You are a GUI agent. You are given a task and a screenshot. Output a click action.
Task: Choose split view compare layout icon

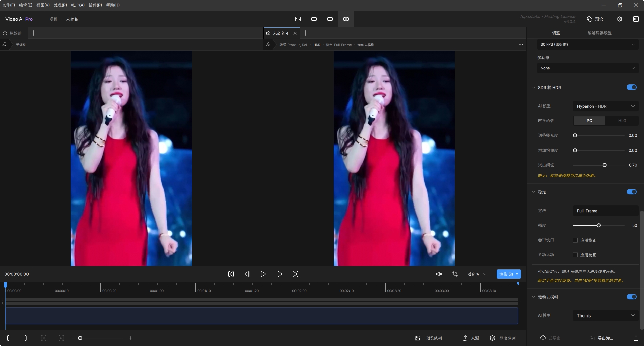pos(330,19)
